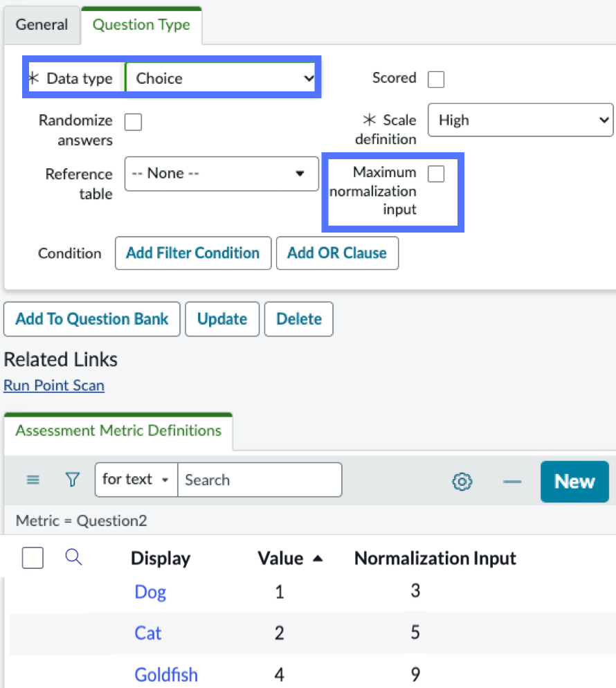Click the Metric = Question2 breadcrumb
Screen dimensions: 616x688
[81, 520]
